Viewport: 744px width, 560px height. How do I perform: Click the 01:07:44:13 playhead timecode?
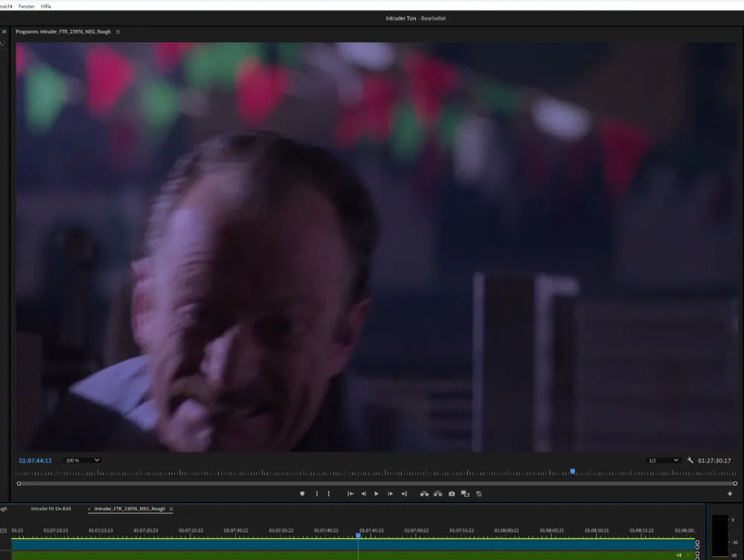[35, 460]
